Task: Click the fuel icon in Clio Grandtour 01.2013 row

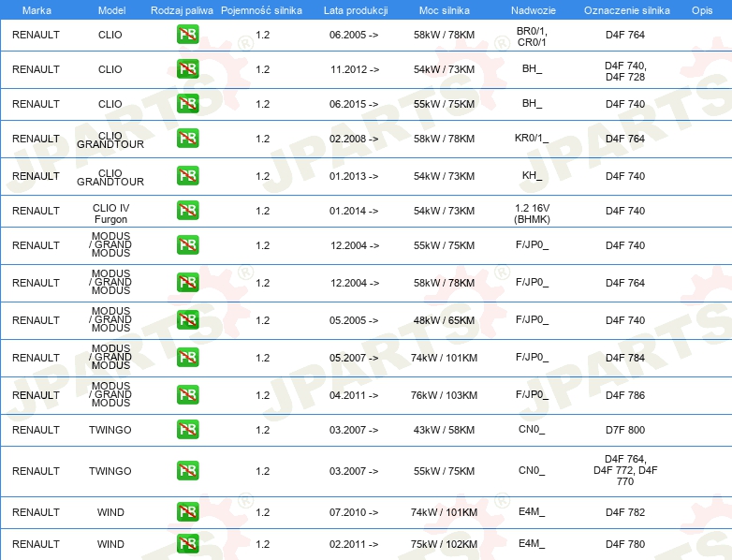Action: click(187, 176)
